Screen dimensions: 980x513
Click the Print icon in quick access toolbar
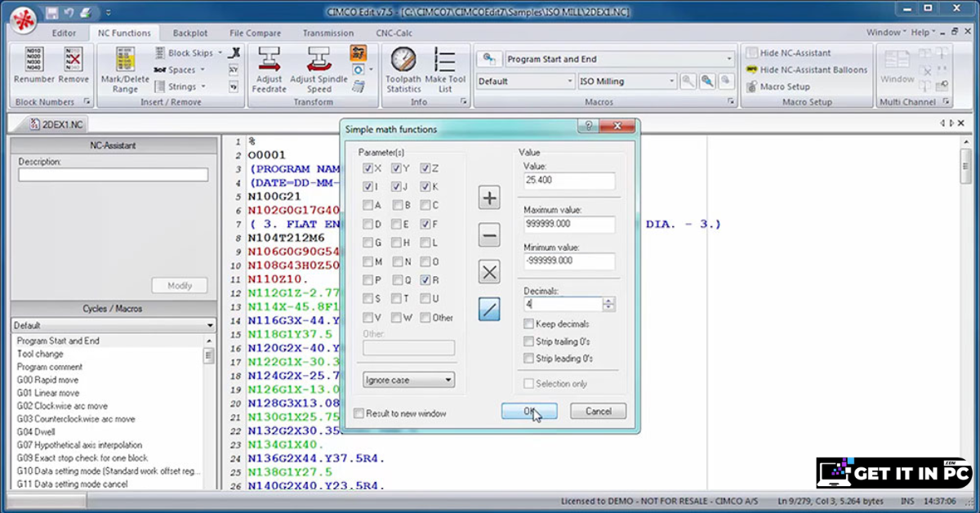[x=86, y=12]
